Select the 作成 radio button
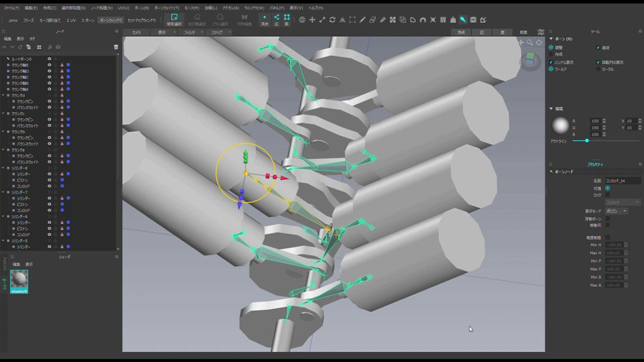Viewport: 644px width, 362px height. pyautogui.click(x=551, y=54)
